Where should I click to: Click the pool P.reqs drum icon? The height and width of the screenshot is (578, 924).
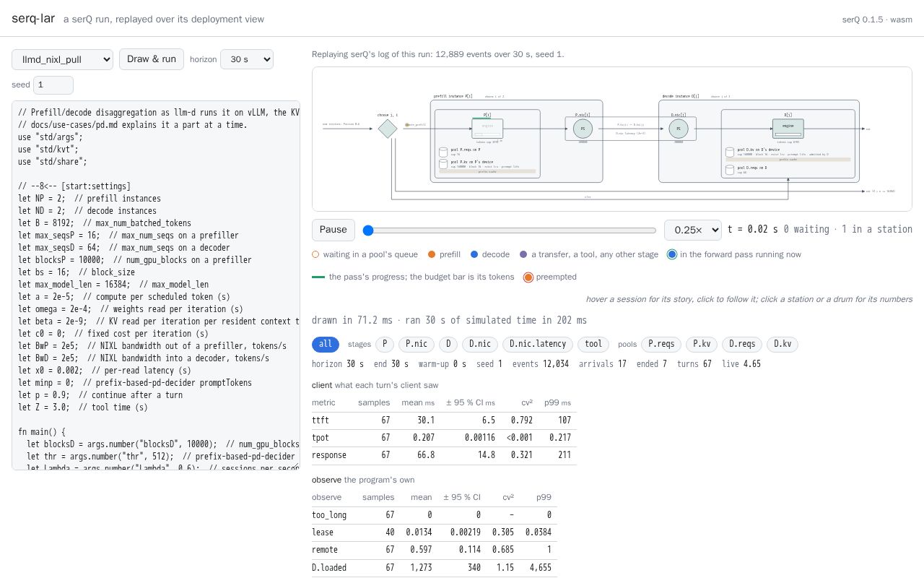pos(444,152)
